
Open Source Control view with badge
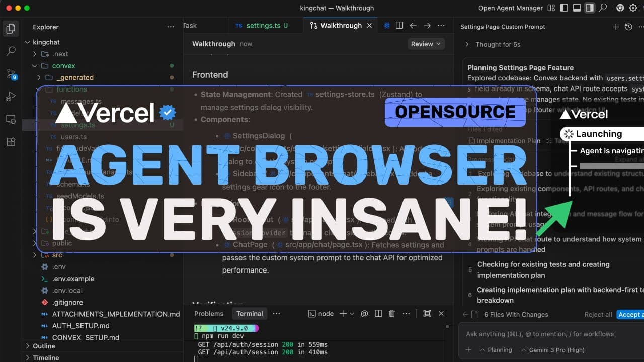tap(11, 75)
